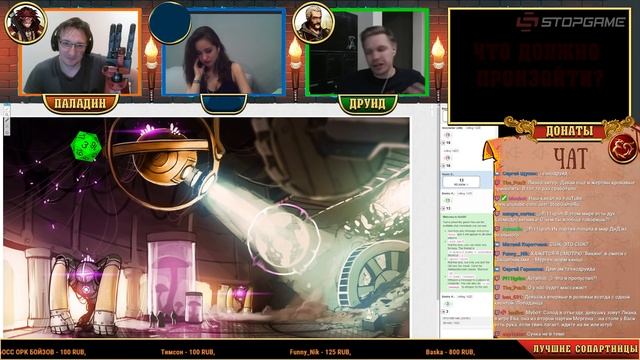The width and height of the screenshot is (640, 360).
Task: Click Funny_Nik's username in the chat
Action: point(515,253)
